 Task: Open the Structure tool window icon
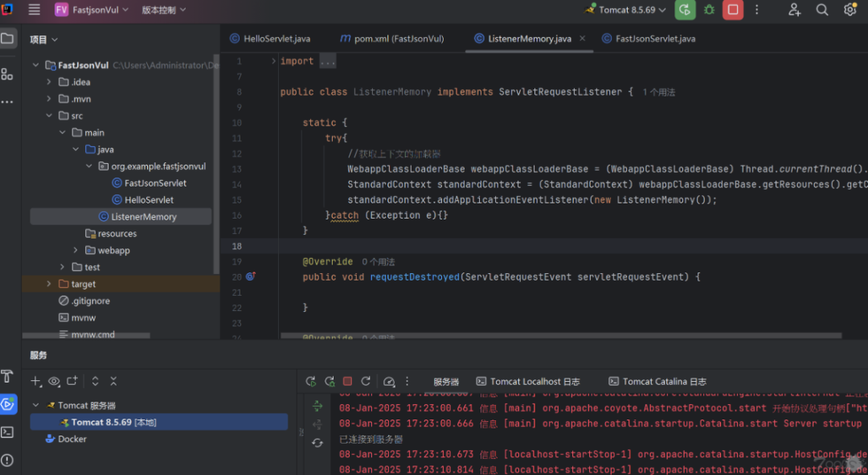[7, 74]
